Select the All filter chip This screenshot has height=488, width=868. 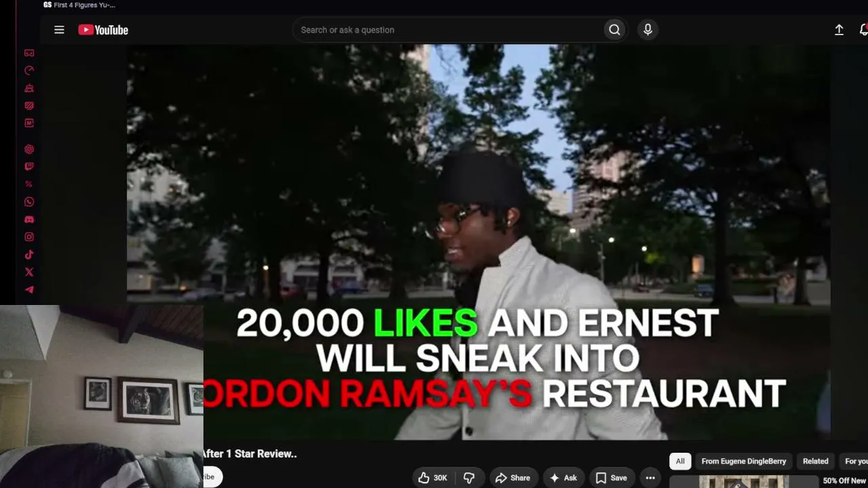(x=680, y=462)
